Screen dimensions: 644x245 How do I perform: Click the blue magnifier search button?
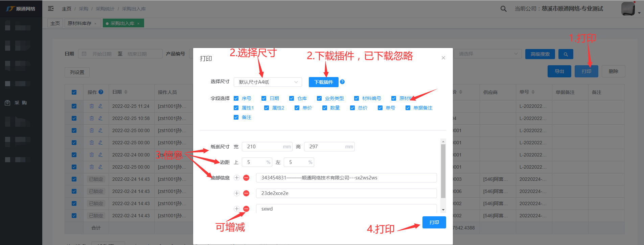566,54
